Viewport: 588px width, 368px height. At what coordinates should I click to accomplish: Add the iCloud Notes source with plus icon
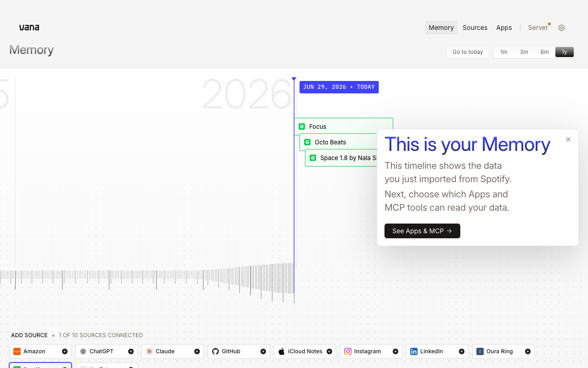(x=329, y=351)
